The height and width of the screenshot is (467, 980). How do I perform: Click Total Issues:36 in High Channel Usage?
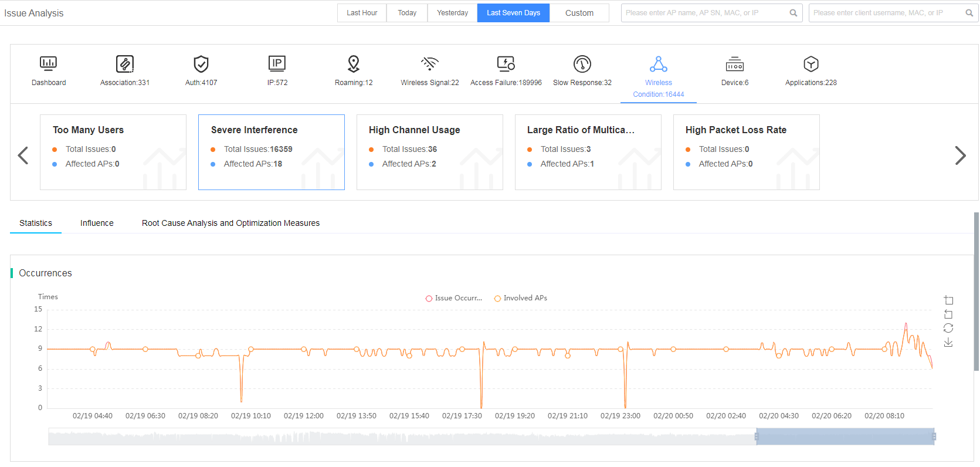tap(409, 149)
